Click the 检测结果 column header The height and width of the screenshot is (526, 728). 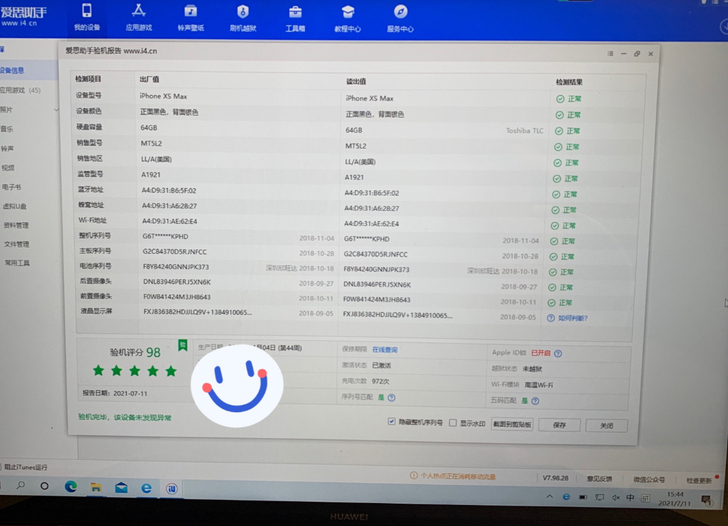coord(569,82)
